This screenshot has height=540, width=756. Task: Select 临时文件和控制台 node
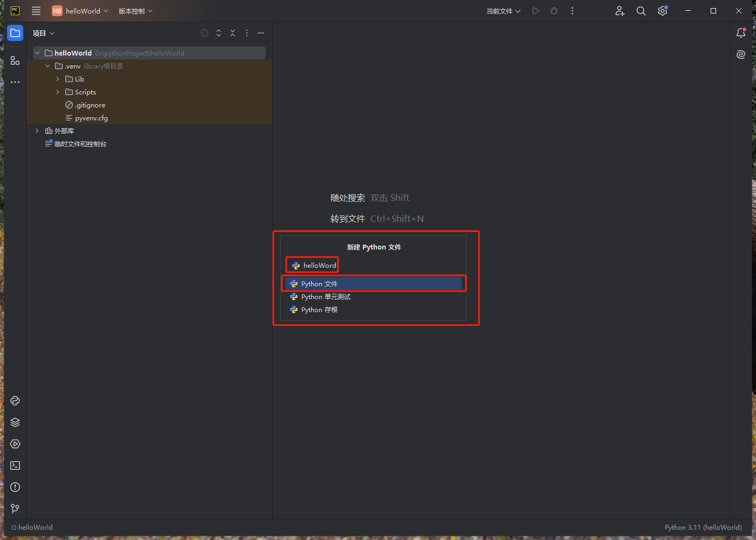click(149, 144)
